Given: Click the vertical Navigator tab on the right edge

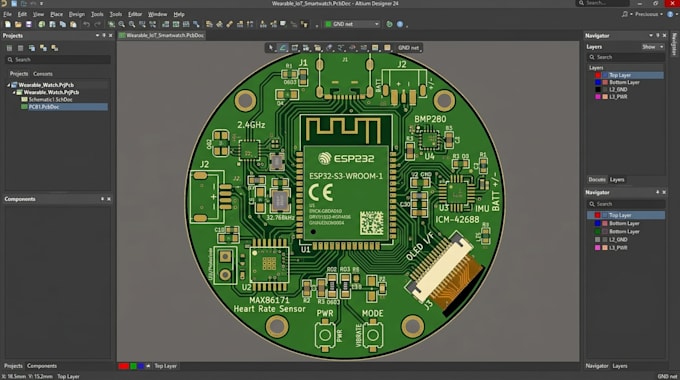Looking at the screenshot, I should pyautogui.click(x=674, y=43).
